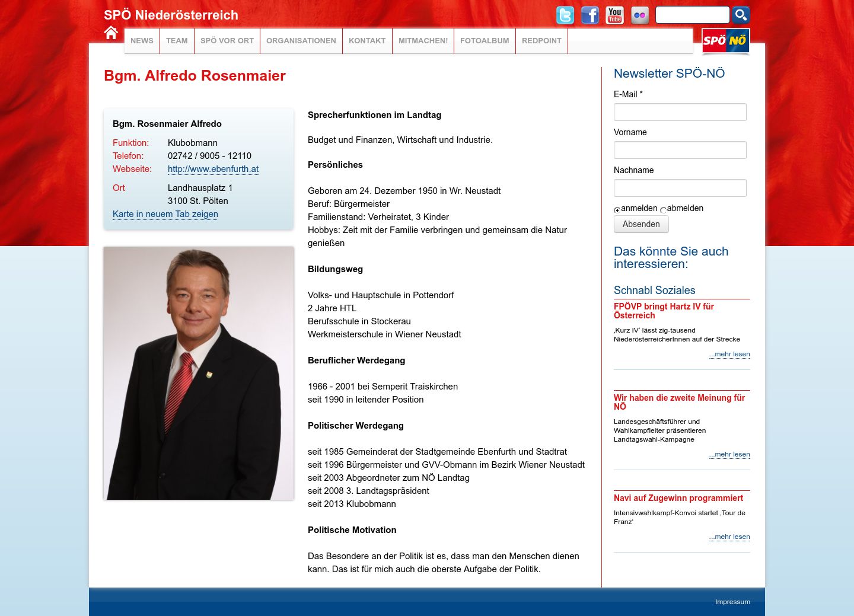Open headline Navi auf Zugewinn programmiert
854x616 pixels.
click(678, 498)
